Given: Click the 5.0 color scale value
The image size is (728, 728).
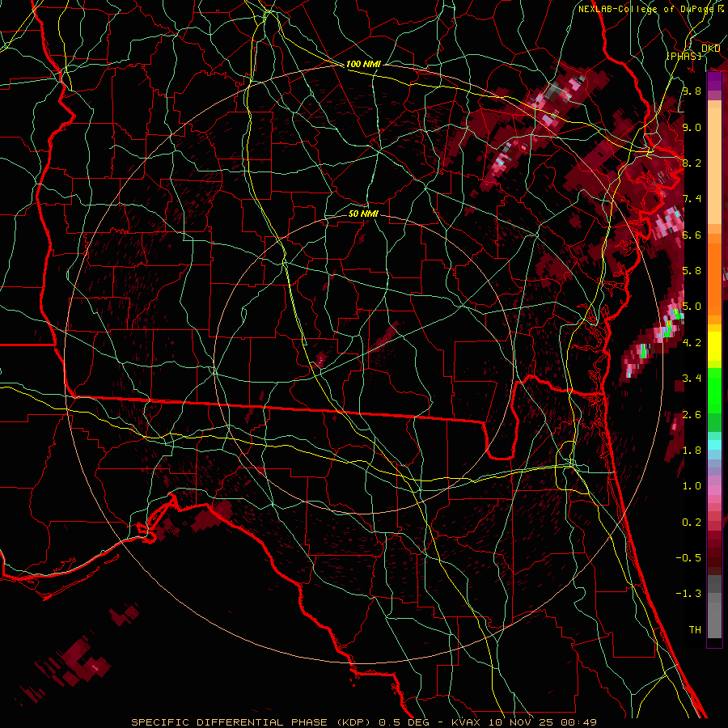Looking at the screenshot, I should (692, 307).
